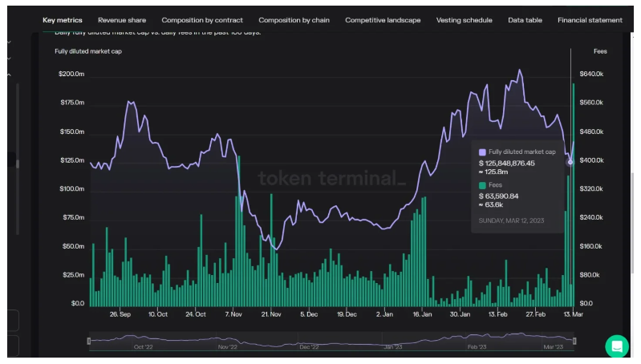
Task: Click the '10. Oct' x-axis label
Action: [x=158, y=314]
